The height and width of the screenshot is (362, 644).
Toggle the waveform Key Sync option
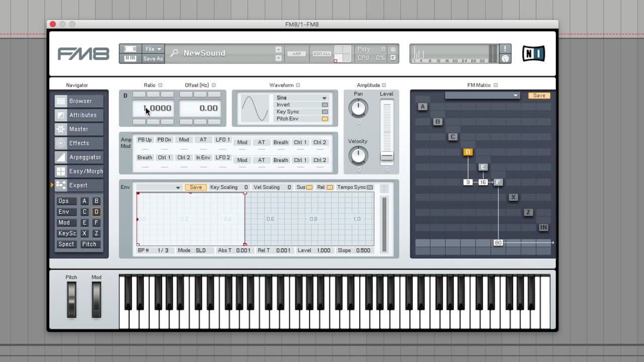(x=325, y=112)
